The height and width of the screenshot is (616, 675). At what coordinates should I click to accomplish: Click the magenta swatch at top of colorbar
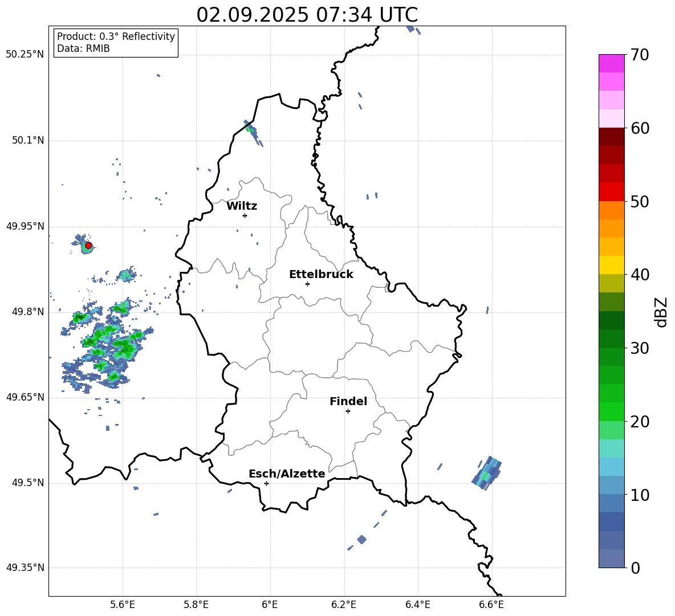click(611, 63)
